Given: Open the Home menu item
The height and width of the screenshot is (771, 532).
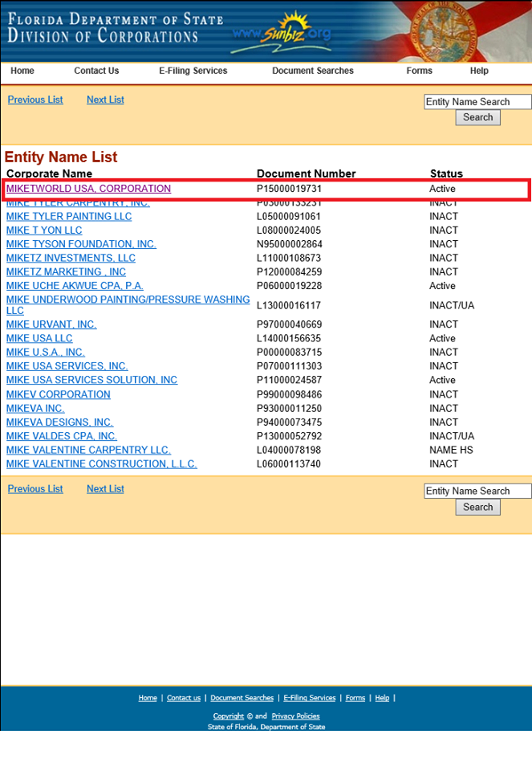Looking at the screenshot, I should pos(22,71).
